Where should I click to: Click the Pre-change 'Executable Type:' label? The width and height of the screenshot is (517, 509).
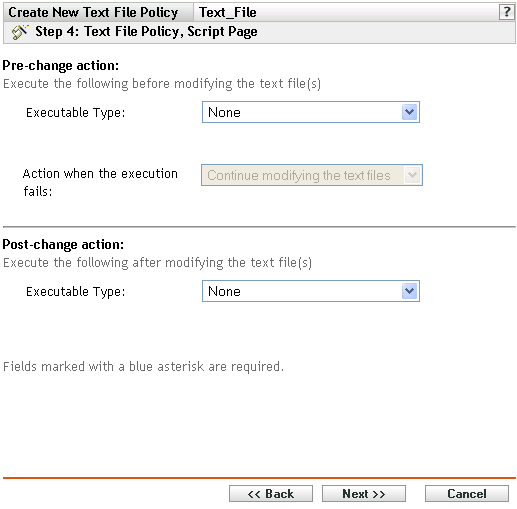tap(76, 113)
